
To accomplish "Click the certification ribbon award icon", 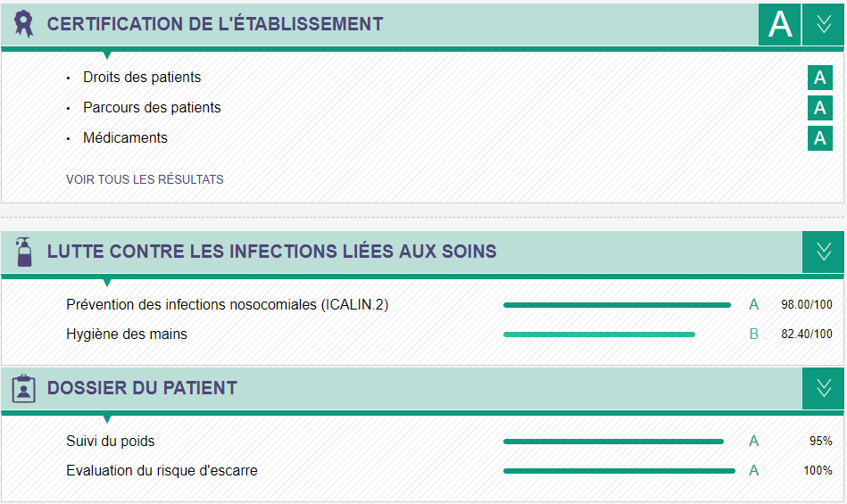I will [23, 24].
